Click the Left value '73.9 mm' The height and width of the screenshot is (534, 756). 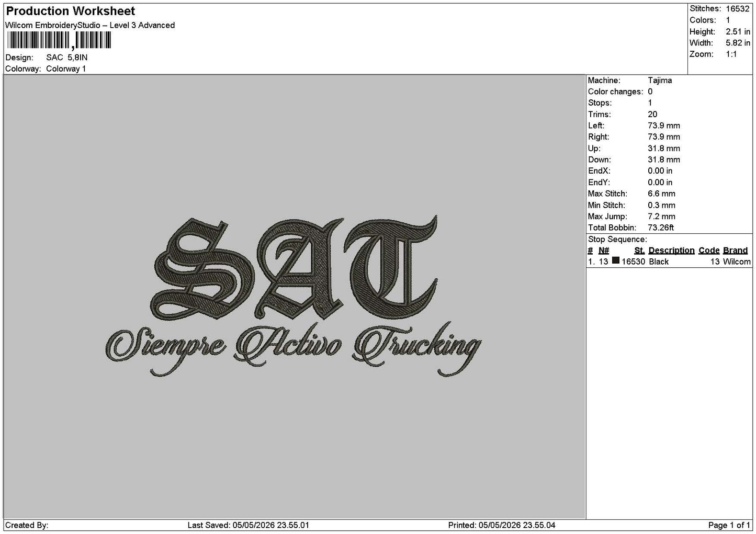coord(664,126)
